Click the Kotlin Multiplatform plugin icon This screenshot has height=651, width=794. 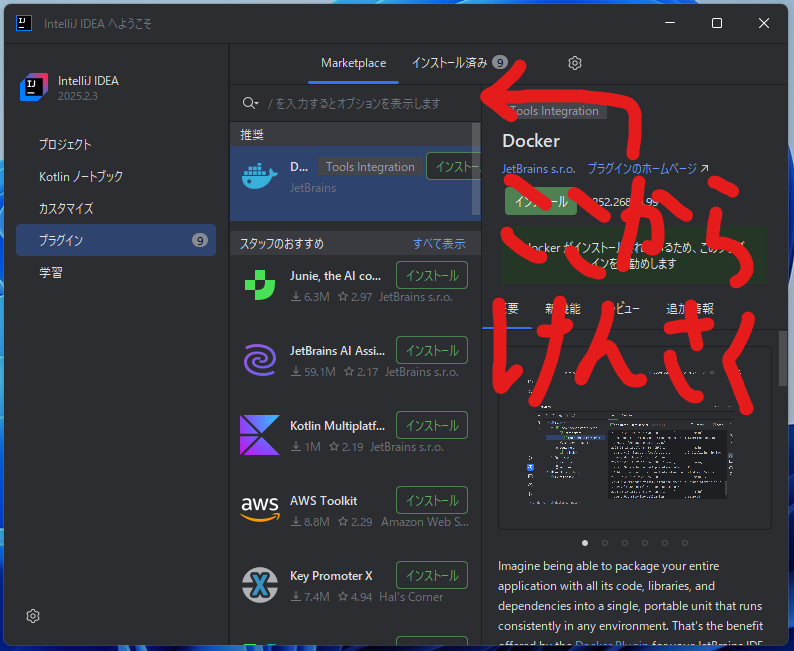[260, 435]
